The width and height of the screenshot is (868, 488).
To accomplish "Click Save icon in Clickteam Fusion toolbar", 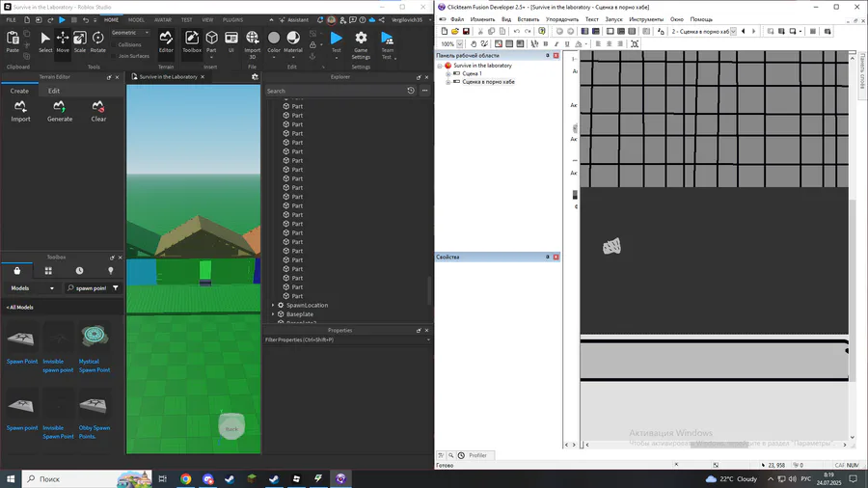I will [x=466, y=32].
